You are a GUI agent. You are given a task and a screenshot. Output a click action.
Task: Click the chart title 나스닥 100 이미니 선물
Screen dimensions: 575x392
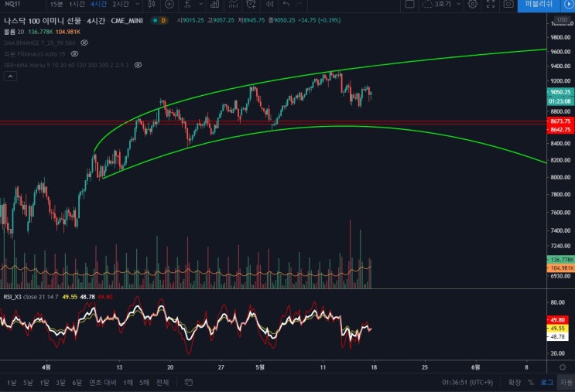(42, 21)
